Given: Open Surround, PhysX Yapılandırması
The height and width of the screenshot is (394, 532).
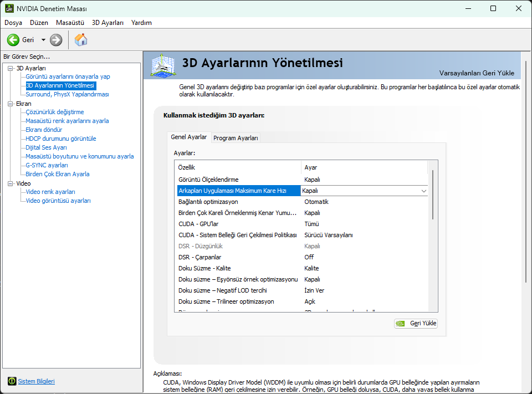Looking at the screenshot, I should (x=67, y=94).
